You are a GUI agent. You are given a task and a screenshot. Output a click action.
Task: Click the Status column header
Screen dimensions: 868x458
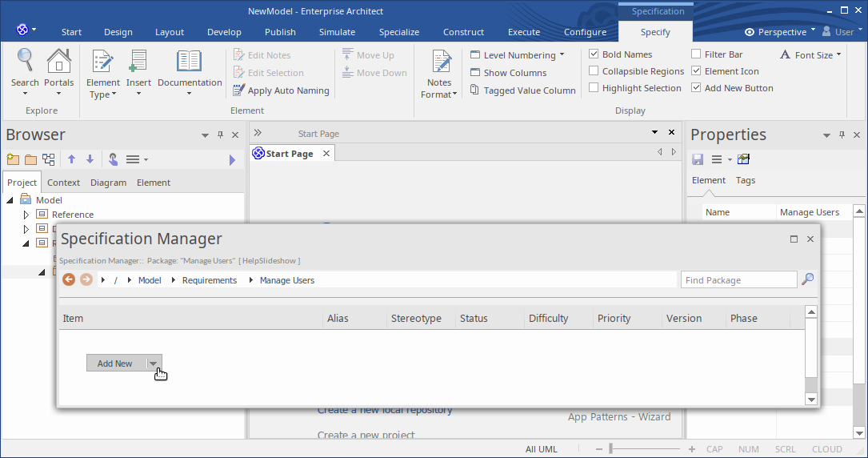[x=490, y=319]
